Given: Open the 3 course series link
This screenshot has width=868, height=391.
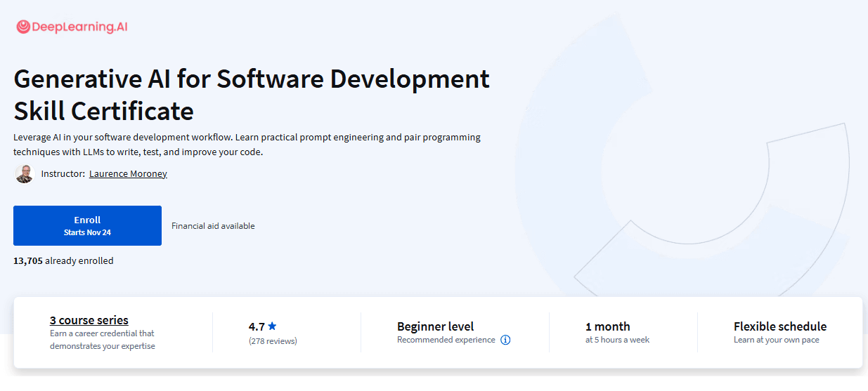Looking at the screenshot, I should coord(89,320).
